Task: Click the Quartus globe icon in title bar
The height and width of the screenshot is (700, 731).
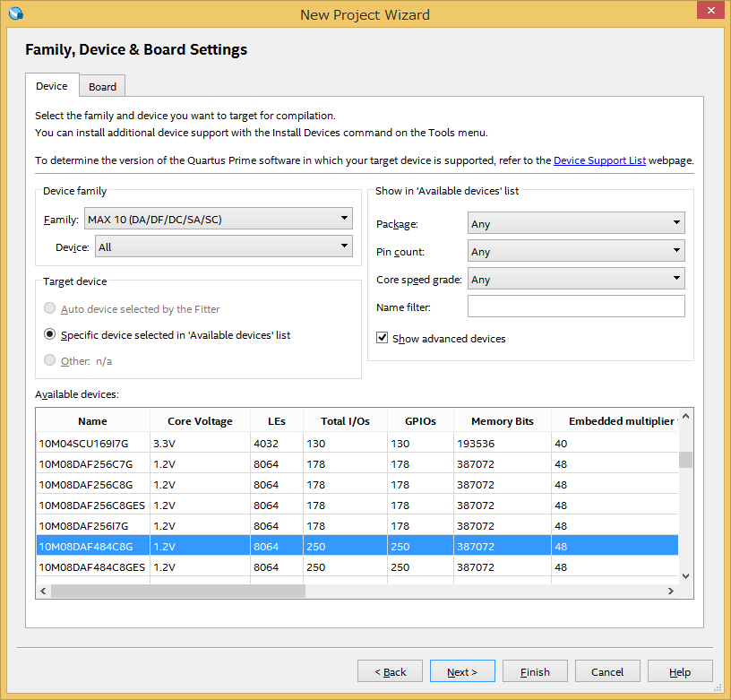Action: (16, 13)
